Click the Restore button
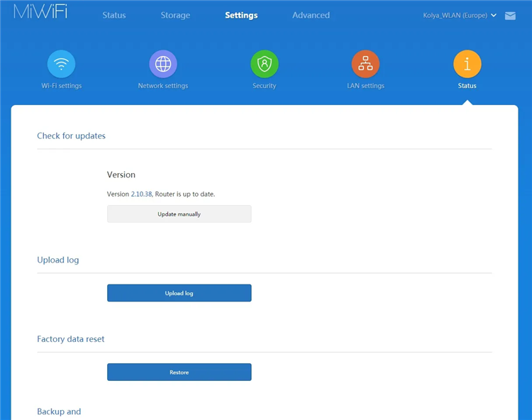Image resolution: width=532 pixels, height=420 pixels. (179, 372)
